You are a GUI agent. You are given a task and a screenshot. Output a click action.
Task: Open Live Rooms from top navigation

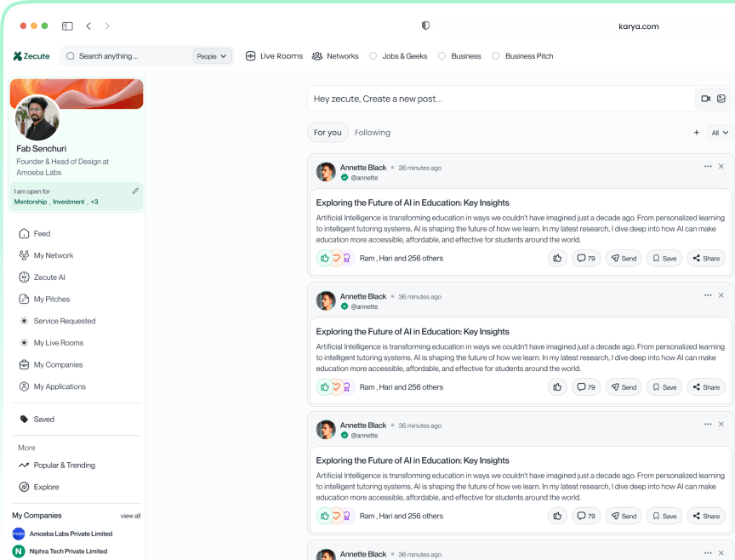point(274,56)
